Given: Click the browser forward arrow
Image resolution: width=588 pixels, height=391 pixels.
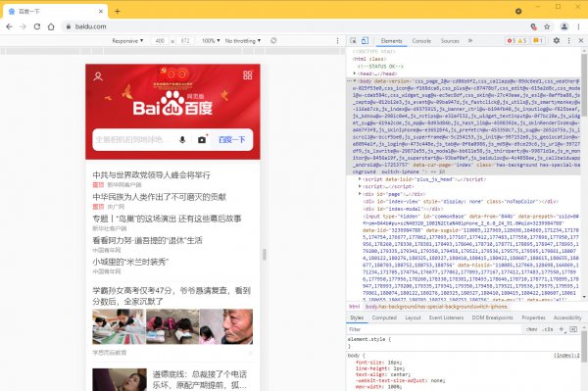Looking at the screenshot, I should tap(23, 26).
